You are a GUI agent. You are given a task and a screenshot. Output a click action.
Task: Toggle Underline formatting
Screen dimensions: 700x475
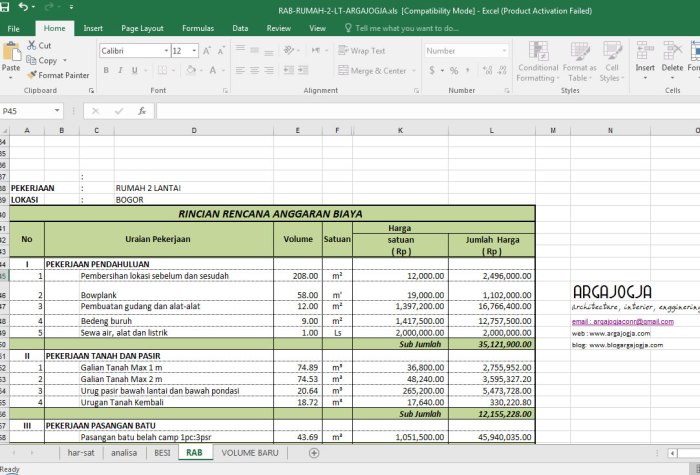tap(134, 70)
